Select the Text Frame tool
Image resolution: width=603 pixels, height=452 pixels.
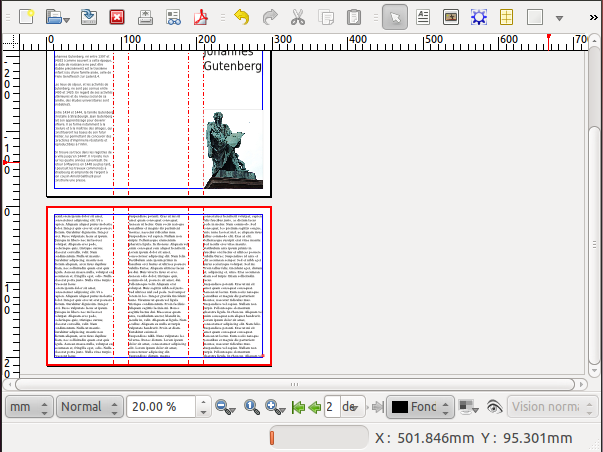click(x=423, y=17)
